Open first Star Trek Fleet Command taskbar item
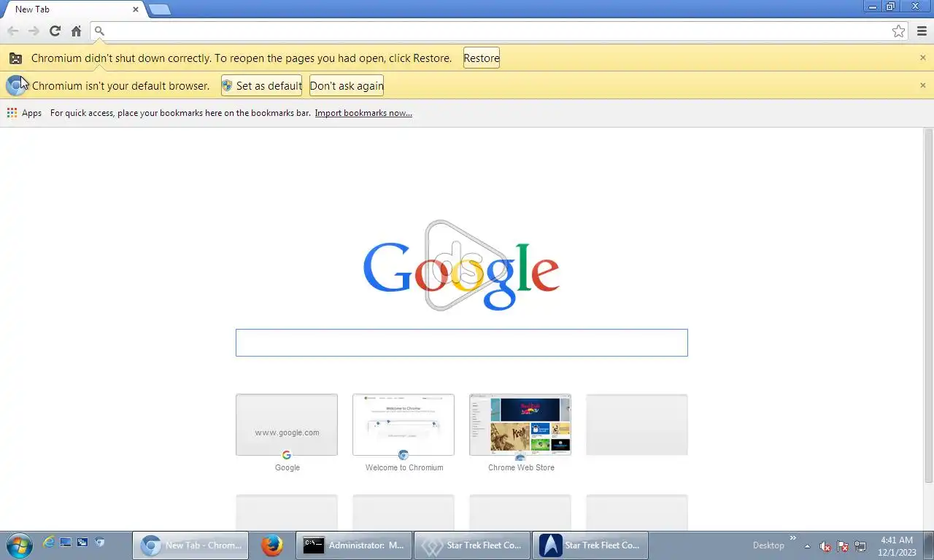934x560 pixels. pyautogui.click(x=472, y=545)
